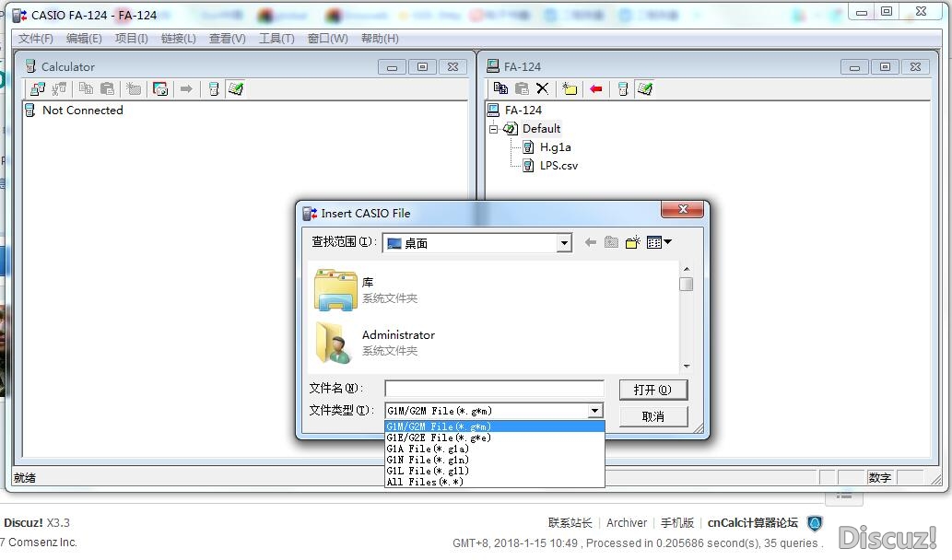The image size is (952, 560).
Task: Click Paste icon in Calculator toolbar
Action: 108,89
